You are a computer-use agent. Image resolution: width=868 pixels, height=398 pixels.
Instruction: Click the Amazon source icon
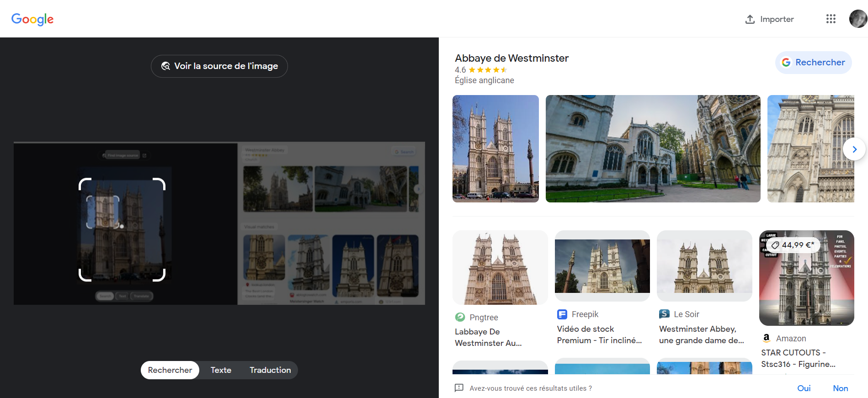point(767,338)
